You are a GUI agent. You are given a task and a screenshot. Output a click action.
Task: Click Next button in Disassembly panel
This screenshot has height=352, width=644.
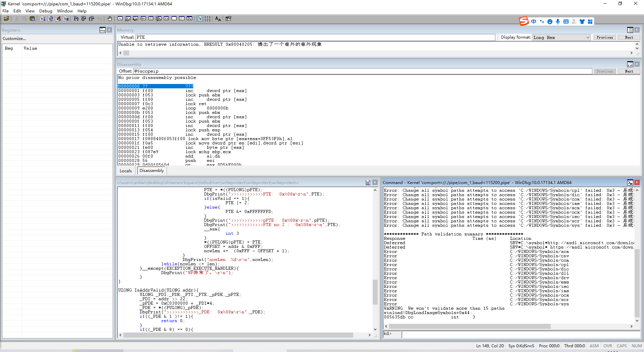pos(629,71)
